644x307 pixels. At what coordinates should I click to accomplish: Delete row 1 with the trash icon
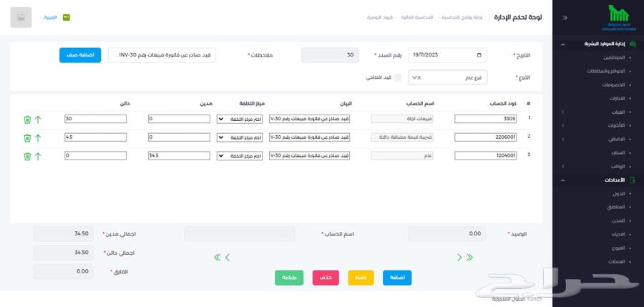[x=27, y=120]
